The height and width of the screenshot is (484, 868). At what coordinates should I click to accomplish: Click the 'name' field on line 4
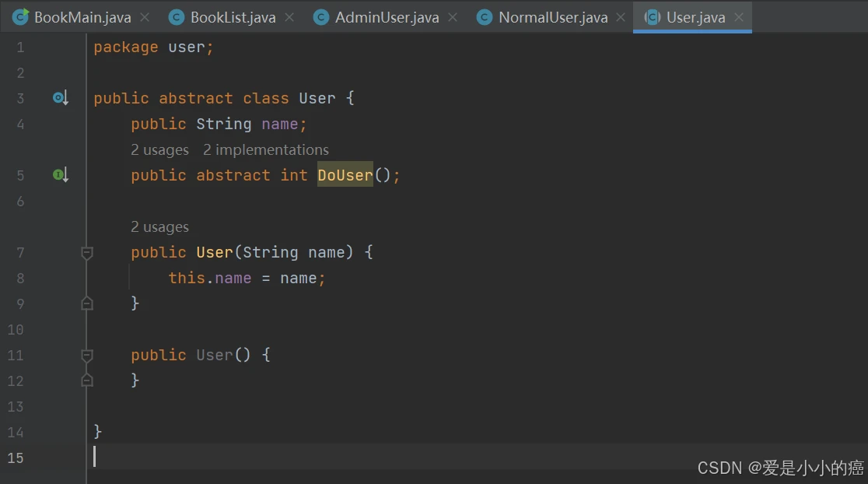tap(279, 124)
